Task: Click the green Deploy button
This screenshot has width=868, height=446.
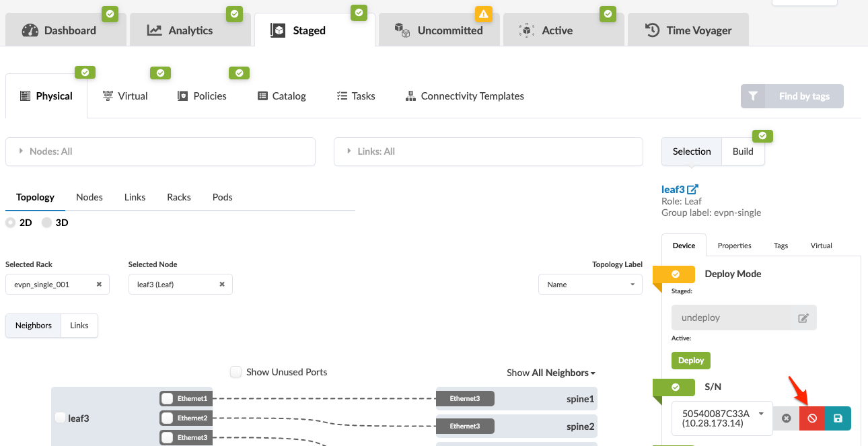Action: coord(690,361)
